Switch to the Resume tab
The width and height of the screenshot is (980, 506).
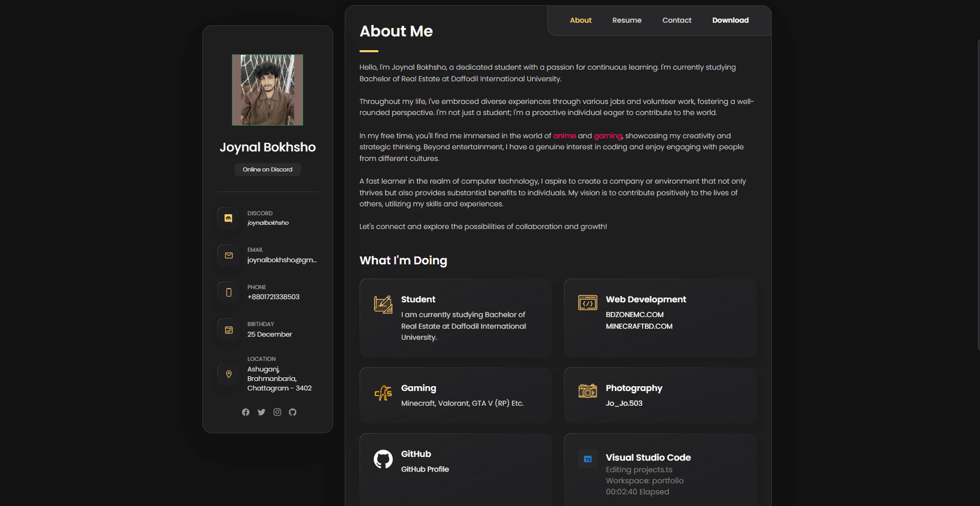click(x=627, y=21)
